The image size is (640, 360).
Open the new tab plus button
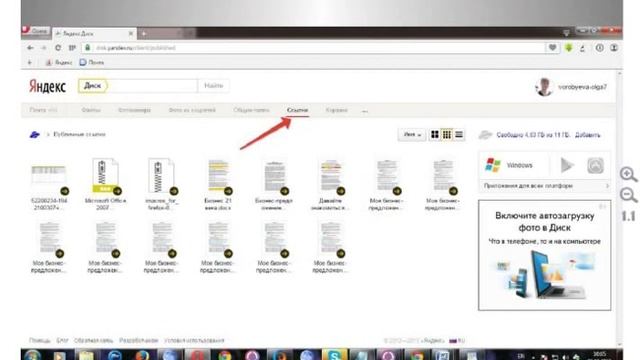point(144,33)
